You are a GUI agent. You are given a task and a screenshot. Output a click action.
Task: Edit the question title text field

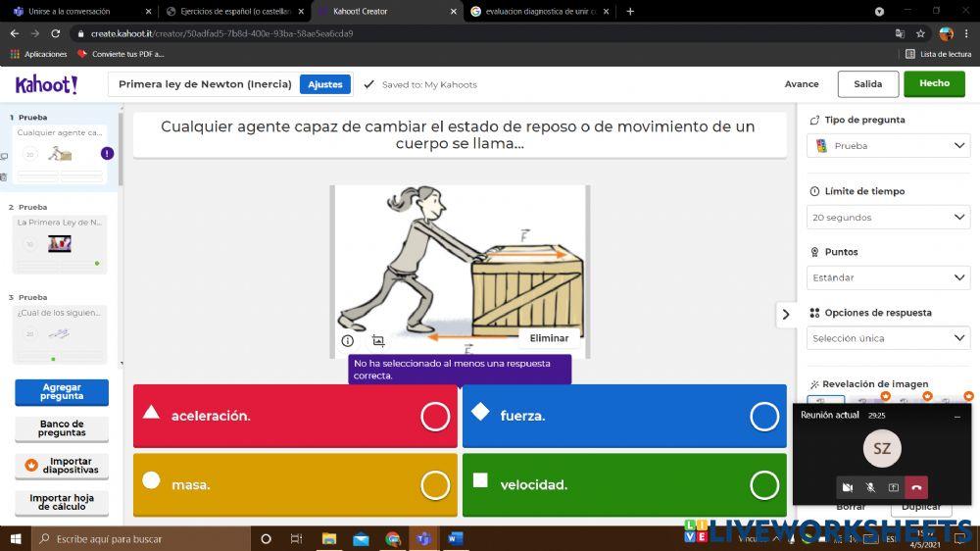[x=460, y=135]
